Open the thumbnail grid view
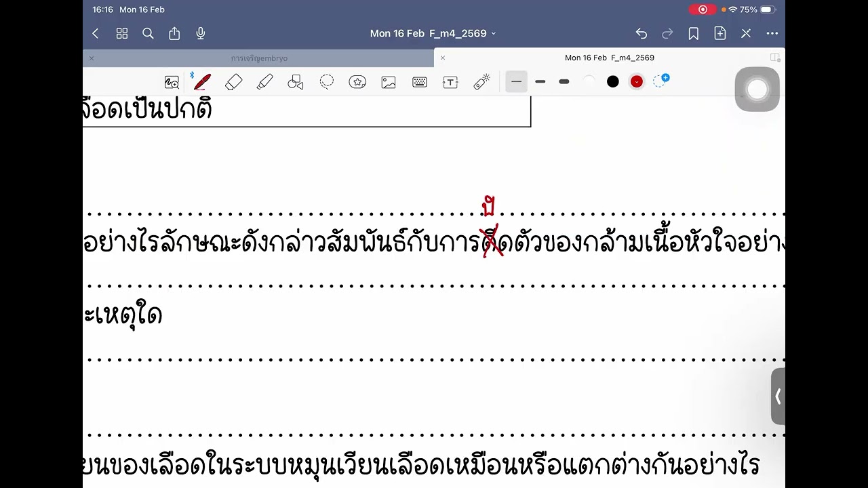 [122, 33]
